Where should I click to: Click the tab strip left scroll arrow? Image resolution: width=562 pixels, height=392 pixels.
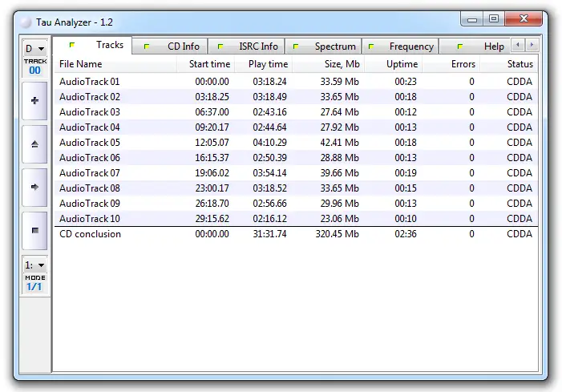(518, 45)
